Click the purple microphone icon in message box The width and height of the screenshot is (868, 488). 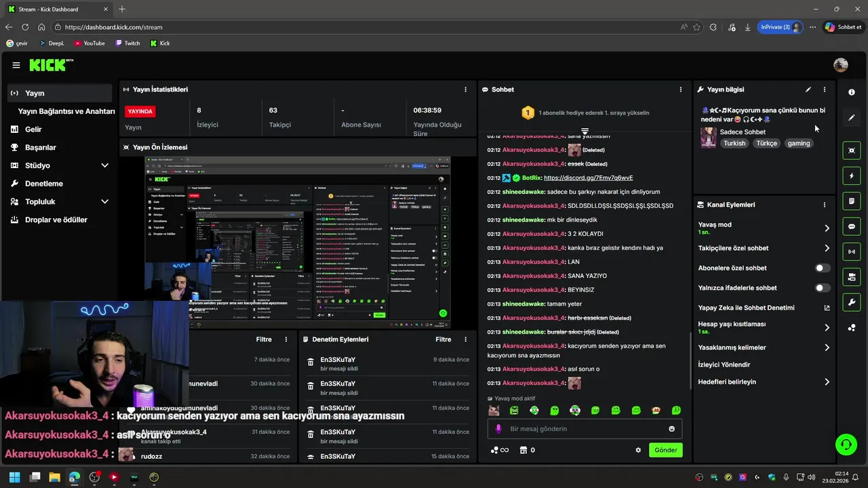click(498, 428)
